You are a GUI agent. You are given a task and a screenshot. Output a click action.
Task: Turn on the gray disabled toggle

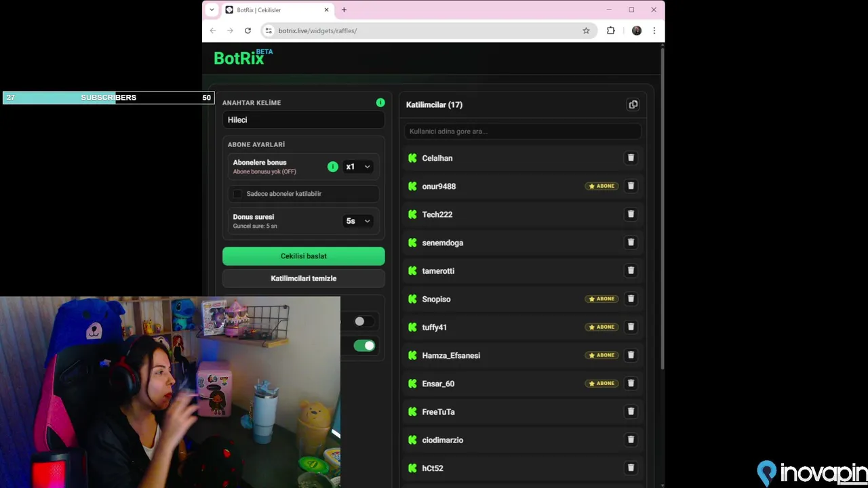click(364, 321)
